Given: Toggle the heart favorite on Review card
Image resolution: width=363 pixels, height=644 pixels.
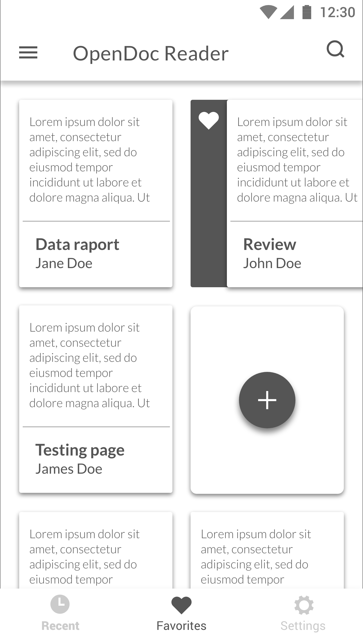Looking at the screenshot, I should click(x=208, y=120).
